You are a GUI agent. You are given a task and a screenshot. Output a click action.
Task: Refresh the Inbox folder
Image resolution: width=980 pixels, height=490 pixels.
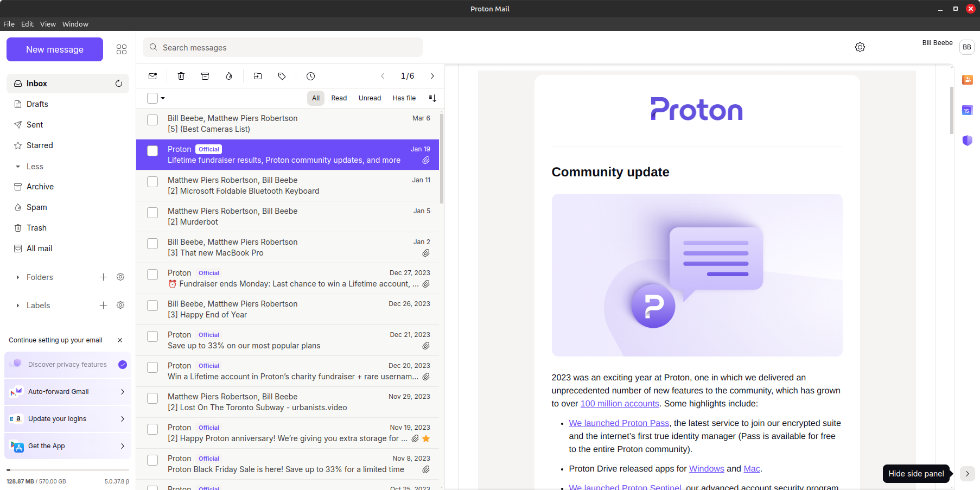click(x=119, y=84)
